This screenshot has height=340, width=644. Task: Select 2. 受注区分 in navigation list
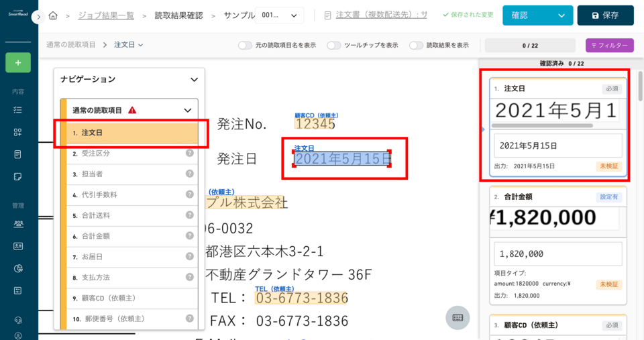pyautogui.click(x=132, y=154)
